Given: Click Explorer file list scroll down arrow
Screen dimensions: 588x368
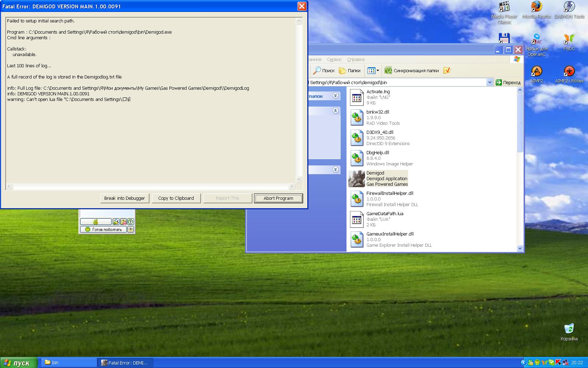Looking at the screenshot, I should click(520, 248).
